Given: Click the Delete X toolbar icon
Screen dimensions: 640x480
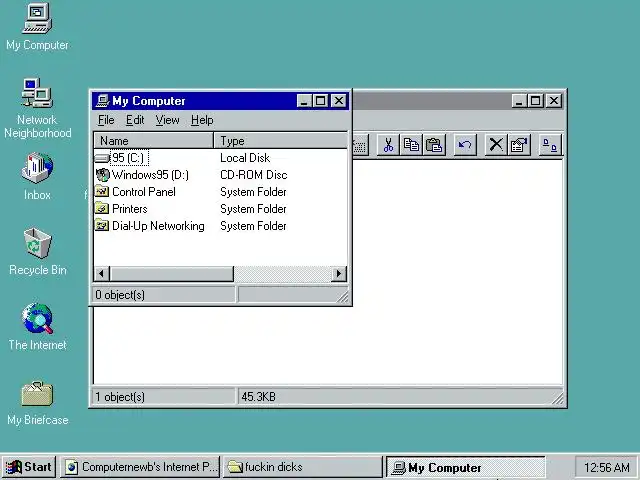Looking at the screenshot, I should pyautogui.click(x=496, y=145).
